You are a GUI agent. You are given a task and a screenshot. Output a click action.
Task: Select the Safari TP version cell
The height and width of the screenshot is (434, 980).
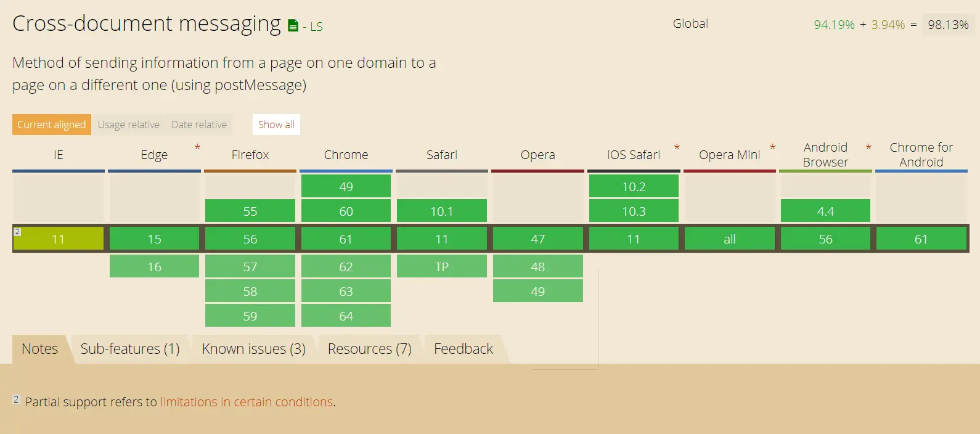pyautogui.click(x=442, y=267)
